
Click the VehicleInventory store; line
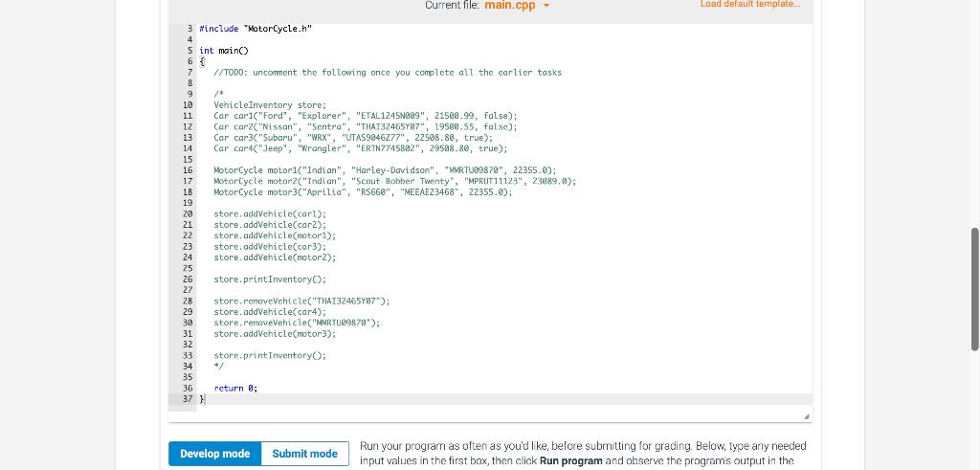click(x=270, y=105)
